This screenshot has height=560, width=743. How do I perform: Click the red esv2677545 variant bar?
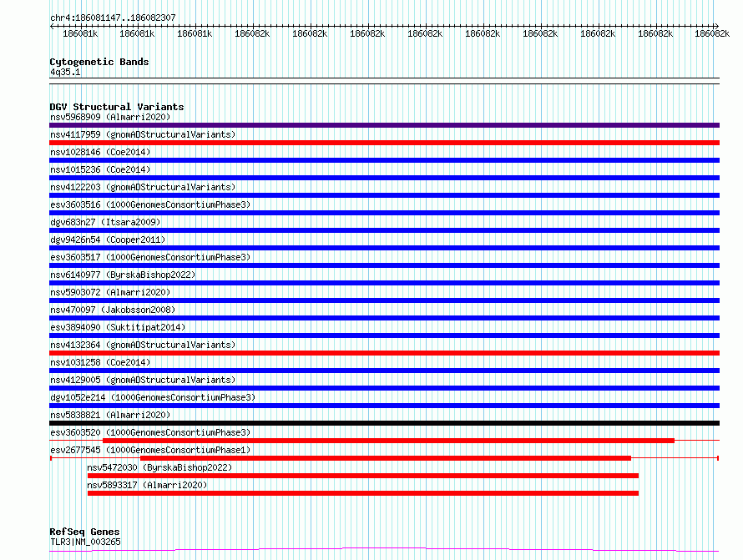click(386, 458)
